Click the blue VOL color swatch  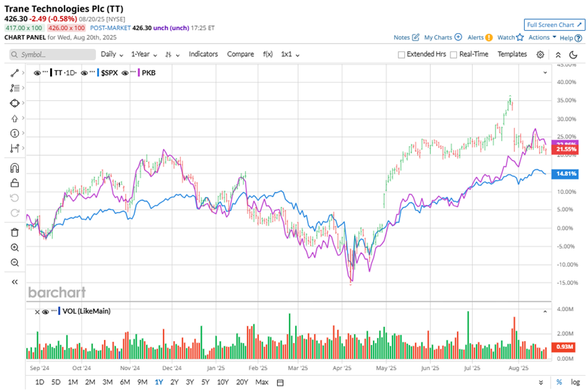pyautogui.click(x=59, y=311)
